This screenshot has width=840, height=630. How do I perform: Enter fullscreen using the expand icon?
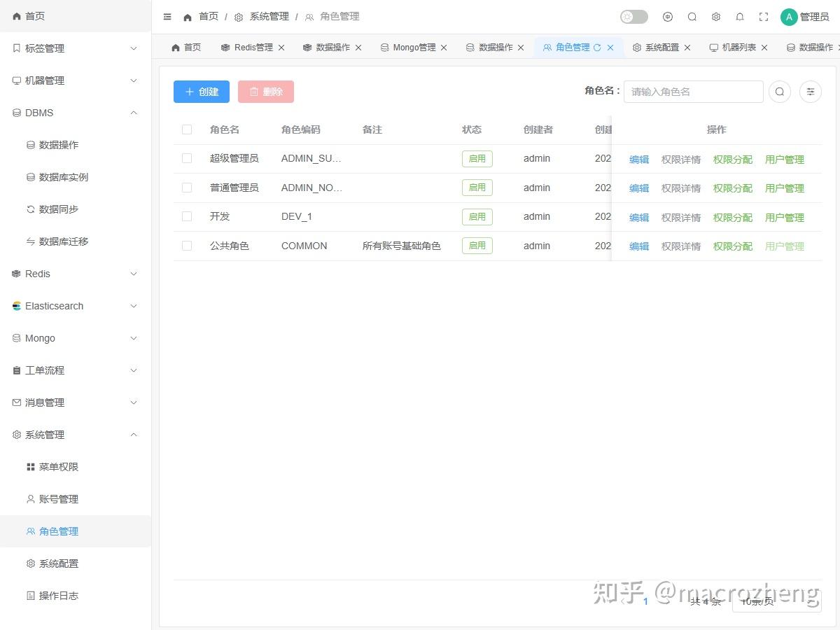763,16
